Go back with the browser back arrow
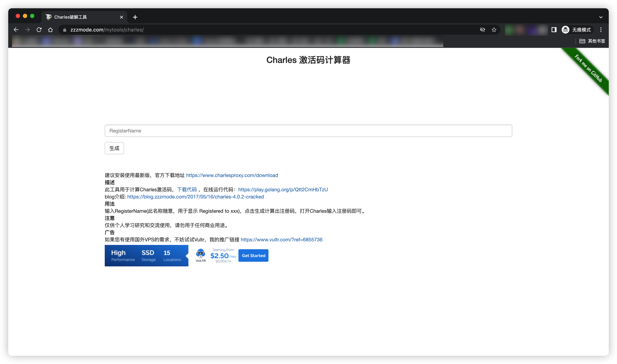Viewport: 617px width, 364px height. click(16, 30)
